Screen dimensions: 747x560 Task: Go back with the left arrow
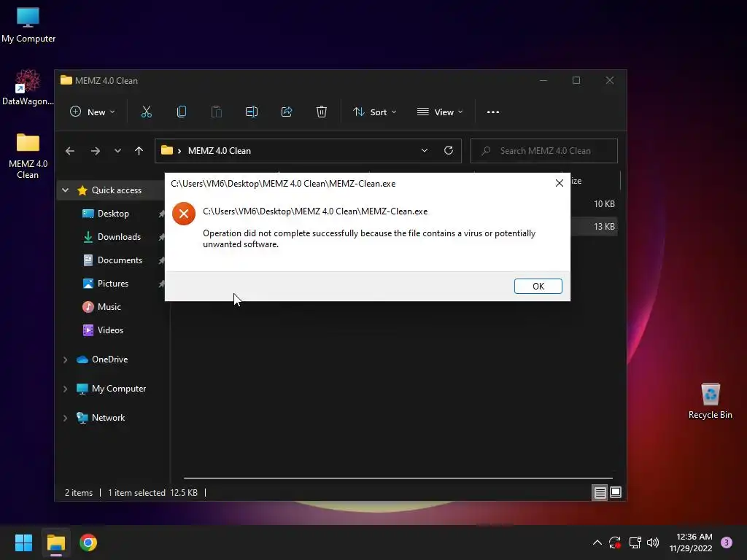coord(70,151)
